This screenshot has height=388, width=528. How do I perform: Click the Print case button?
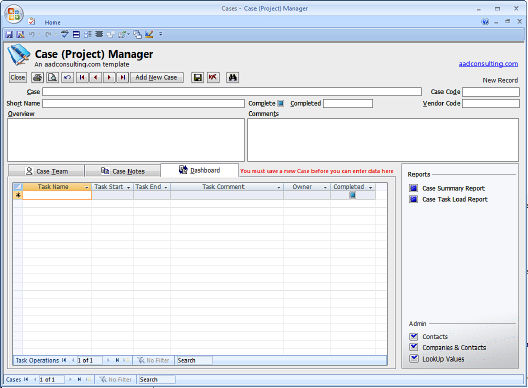[37, 77]
